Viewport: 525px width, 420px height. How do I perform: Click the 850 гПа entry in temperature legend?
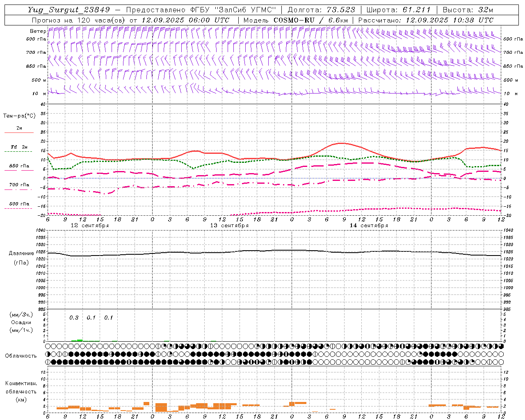pos(19,166)
